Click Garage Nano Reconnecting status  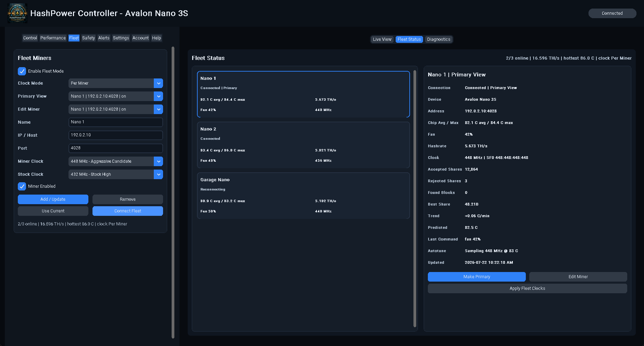[x=213, y=189]
